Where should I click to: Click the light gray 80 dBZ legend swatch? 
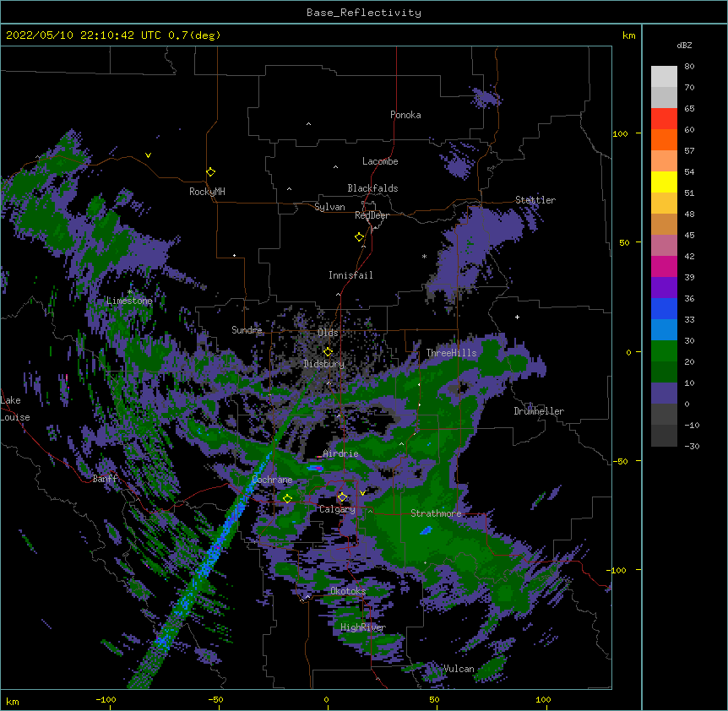pyautogui.click(x=664, y=77)
